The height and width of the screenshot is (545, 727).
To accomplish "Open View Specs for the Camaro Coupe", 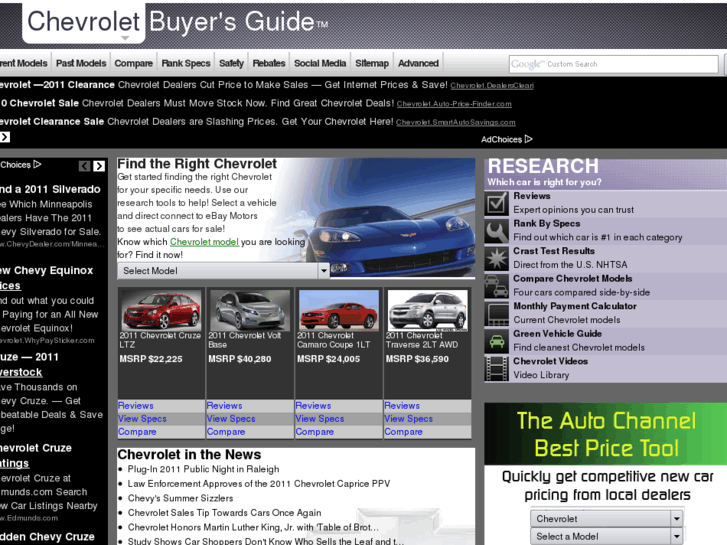I will tap(320, 419).
